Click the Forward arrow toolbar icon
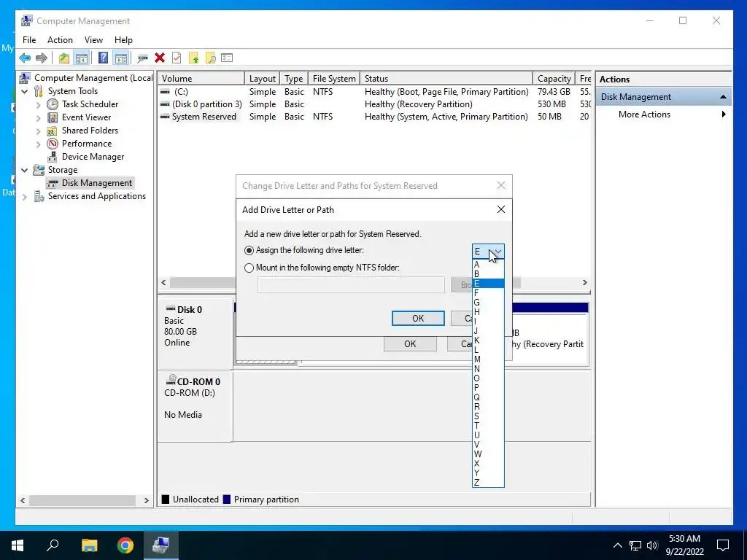 [42, 58]
